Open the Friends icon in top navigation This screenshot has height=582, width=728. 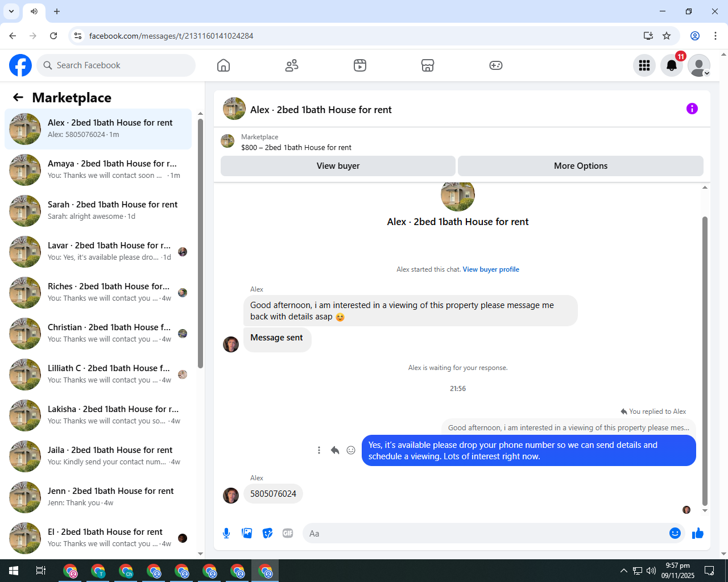292,65
